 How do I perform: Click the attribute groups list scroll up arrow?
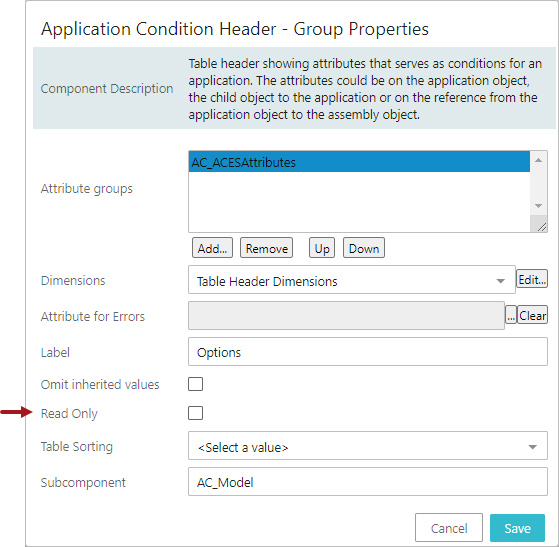pyautogui.click(x=538, y=160)
